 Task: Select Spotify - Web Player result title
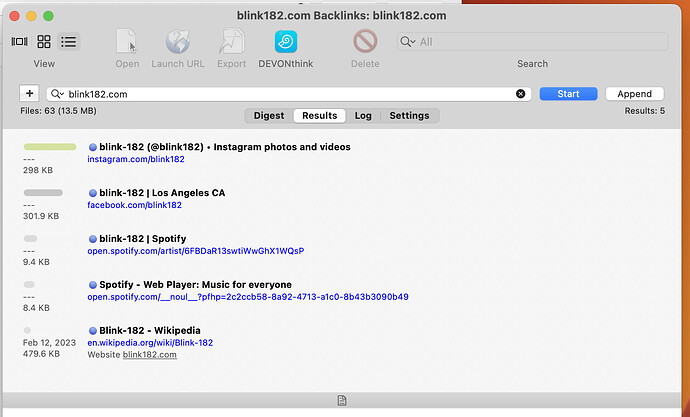[x=195, y=285]
